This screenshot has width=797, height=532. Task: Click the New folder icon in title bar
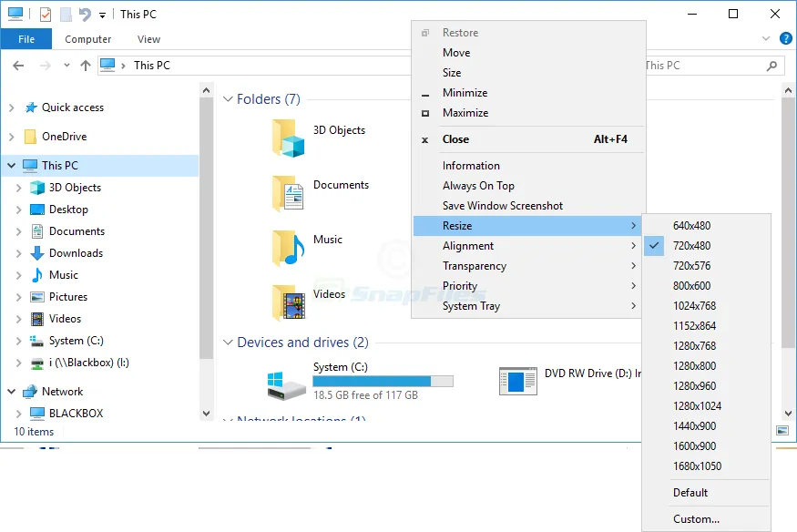pyautogui.click(x=66, y=15)
